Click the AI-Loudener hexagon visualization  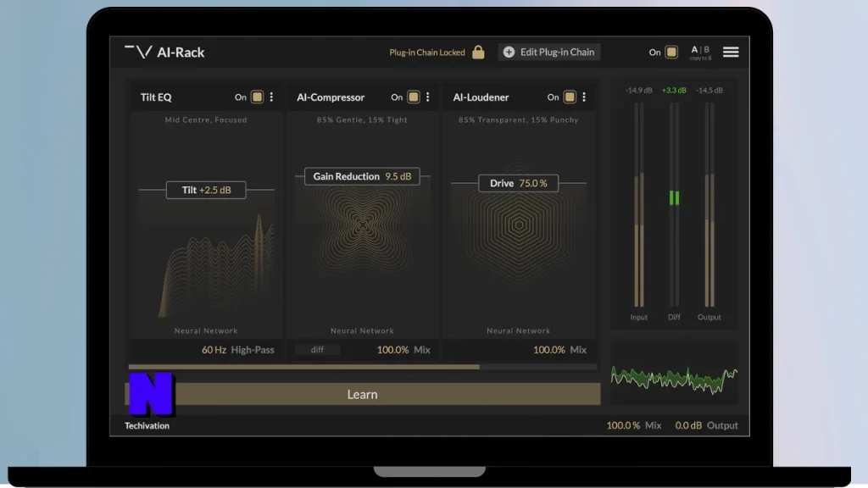click(x=519, y=225)
